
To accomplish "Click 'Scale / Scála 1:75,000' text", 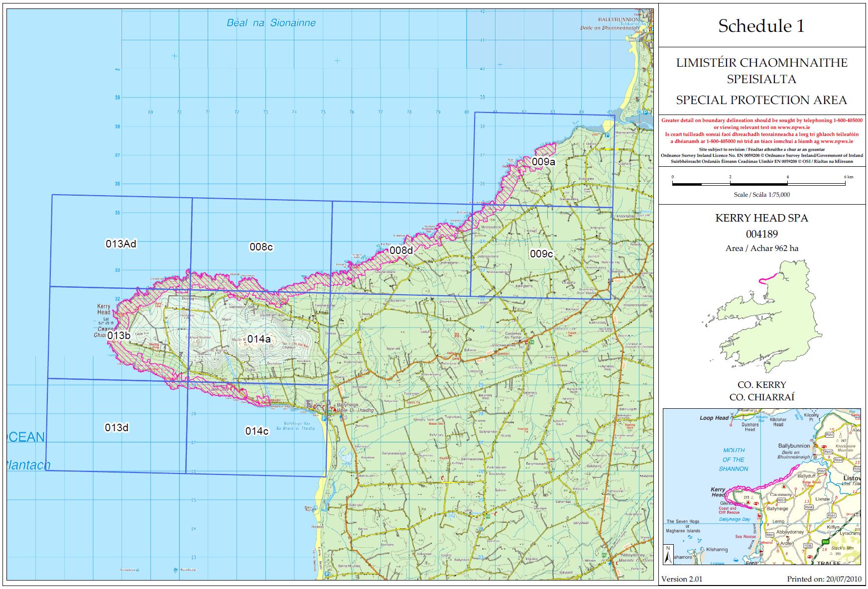I will pyautogui.click(x=761, y=195).
